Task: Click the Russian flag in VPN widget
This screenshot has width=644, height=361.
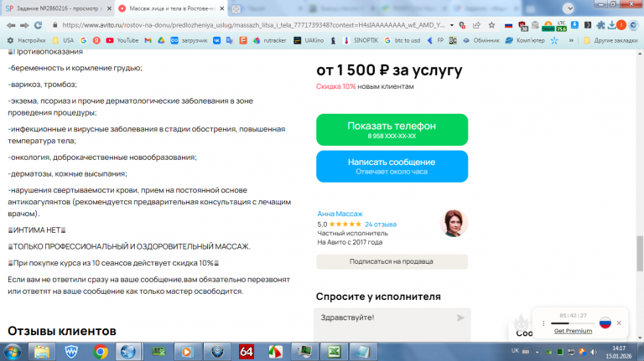Action: (x=605, y=322)
